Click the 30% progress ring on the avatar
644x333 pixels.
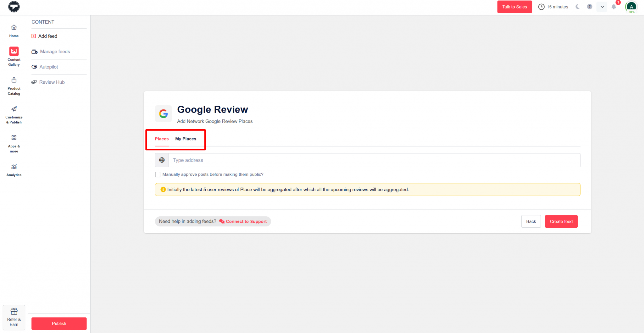click(x=632, y=12)
